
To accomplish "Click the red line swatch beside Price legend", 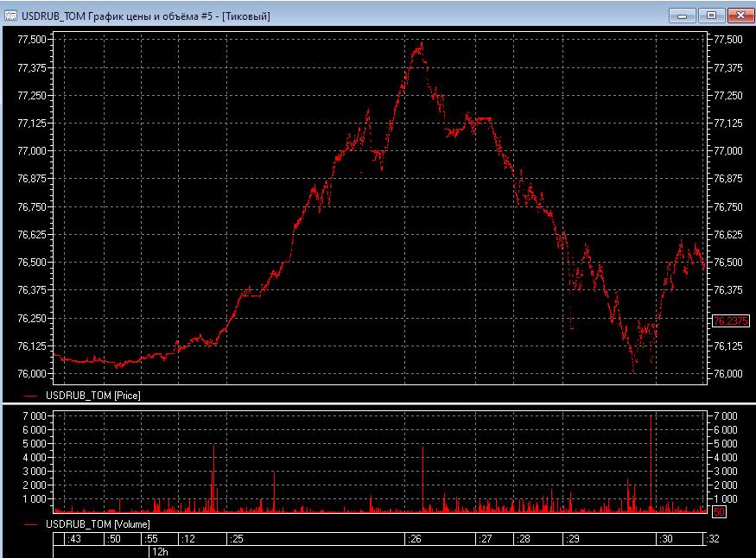I will pyautogui.click(x=33, y=396).
